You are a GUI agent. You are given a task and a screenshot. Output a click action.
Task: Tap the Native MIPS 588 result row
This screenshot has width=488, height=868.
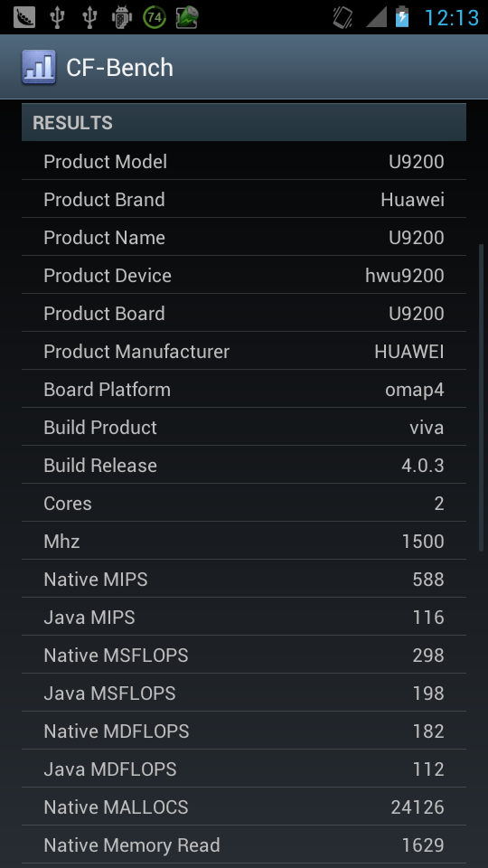[244, 579]
